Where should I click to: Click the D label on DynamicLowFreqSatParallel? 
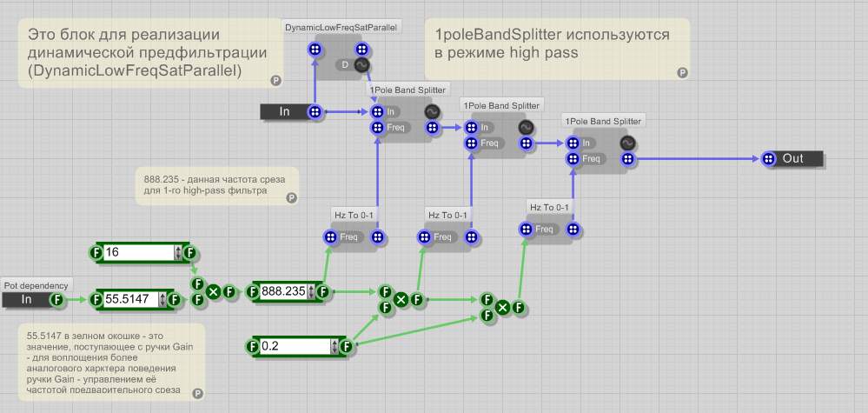[x=346, y=65]
